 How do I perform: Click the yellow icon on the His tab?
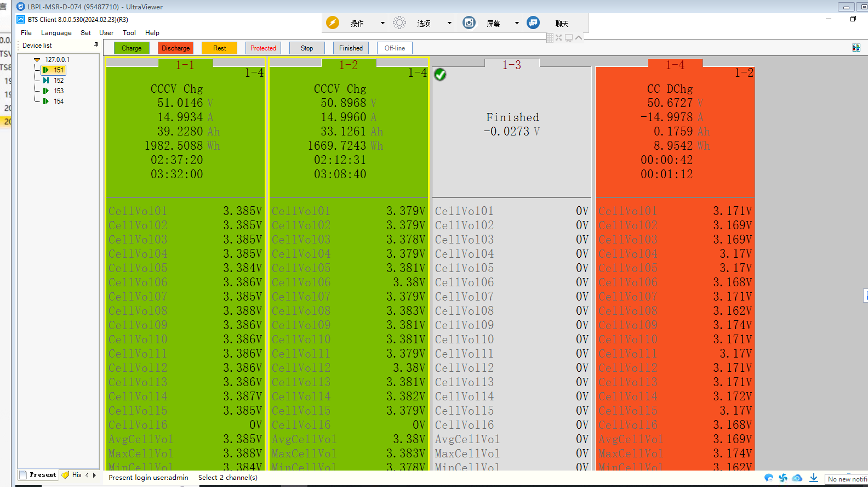[x=66, y=475]
